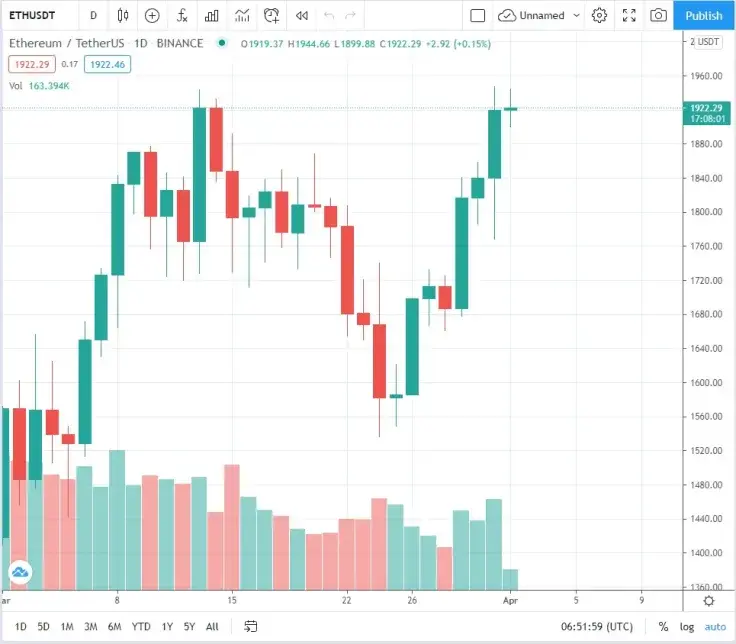Activate the bar replay rewind icon
736x644 pixels.
pos(302,15)
